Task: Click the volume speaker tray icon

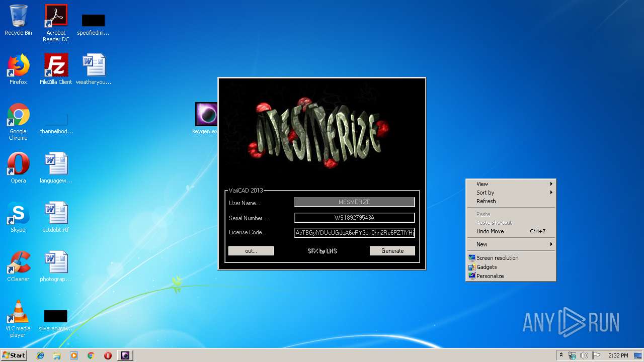Action: tap(584, 355)
